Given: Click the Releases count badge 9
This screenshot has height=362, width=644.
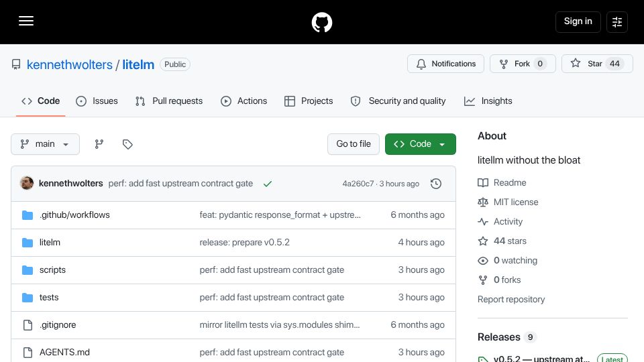Looking at the screenshot, I should [530, 337].
